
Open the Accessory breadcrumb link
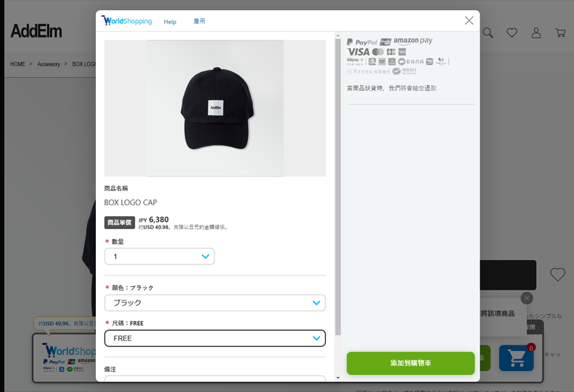(x=49, y=64)
